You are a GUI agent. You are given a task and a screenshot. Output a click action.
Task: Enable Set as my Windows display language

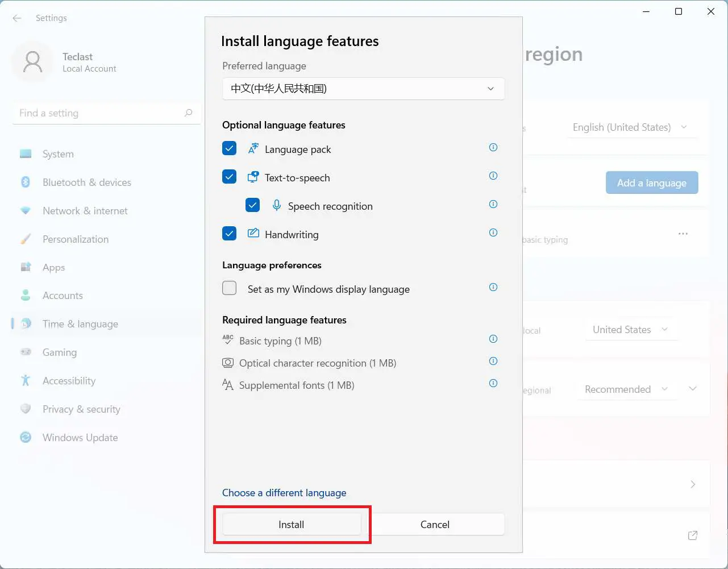point(230,288)
